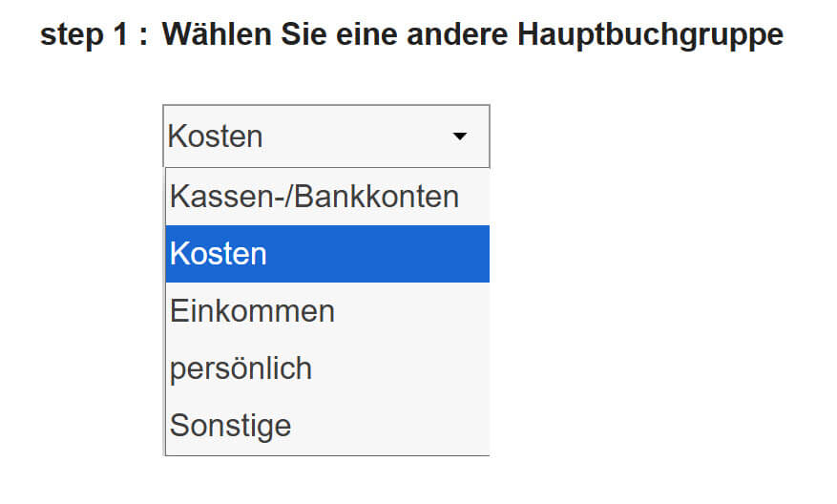Click the word Hauptbuchgruppe in the title
Screen dimensions: 837x504
coord(650,35)
